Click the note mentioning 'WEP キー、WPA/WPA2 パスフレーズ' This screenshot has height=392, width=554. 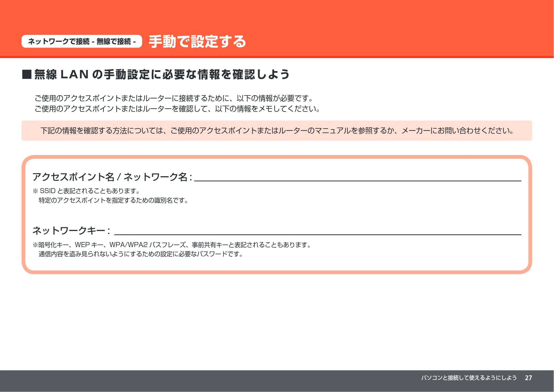tap(172, 245)
